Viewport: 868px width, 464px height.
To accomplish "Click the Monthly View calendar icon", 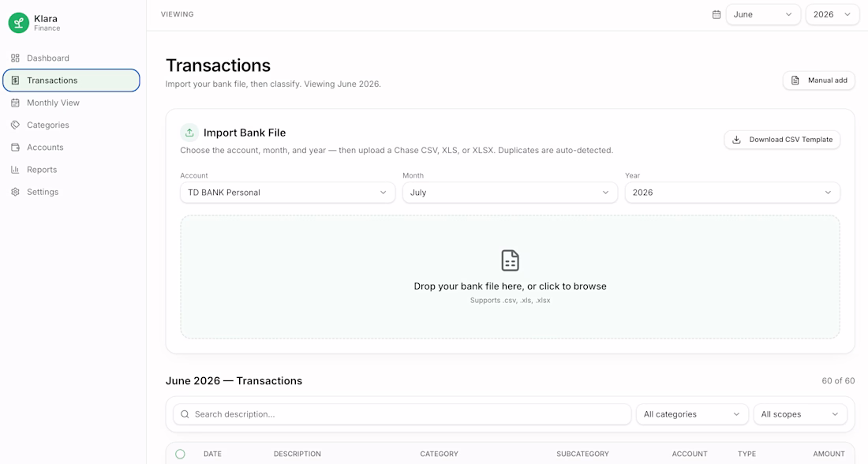I will coord(15,103).
